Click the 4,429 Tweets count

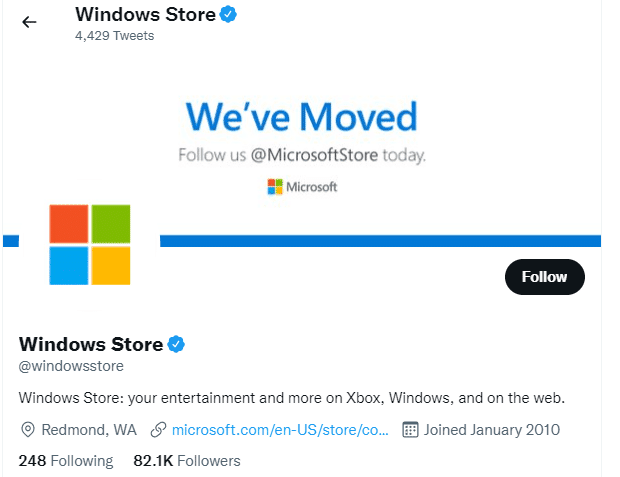(114, 36)
